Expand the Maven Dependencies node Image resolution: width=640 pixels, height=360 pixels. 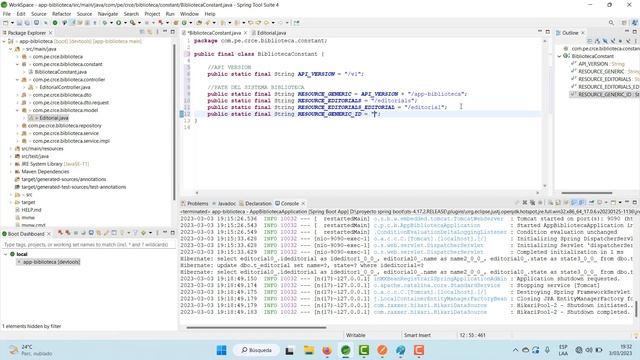11,172
